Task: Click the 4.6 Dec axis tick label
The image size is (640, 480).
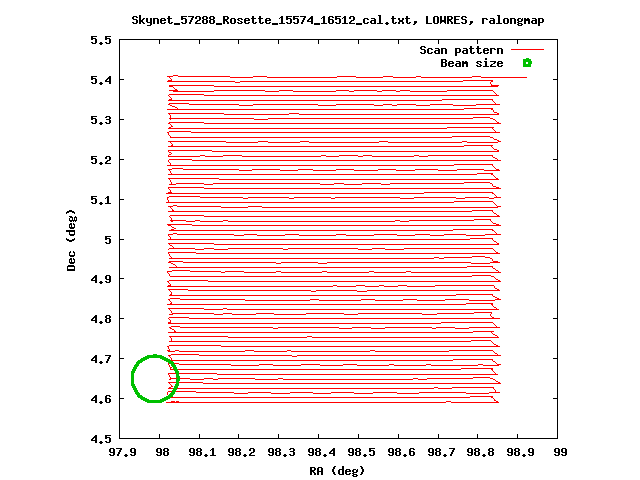Action: 100,399
